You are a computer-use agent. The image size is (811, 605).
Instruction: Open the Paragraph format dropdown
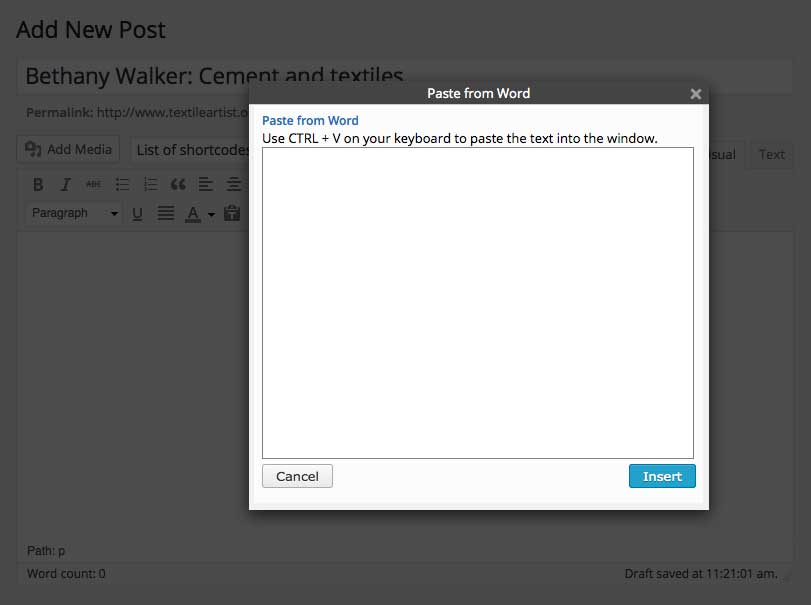tap(74, 213)
